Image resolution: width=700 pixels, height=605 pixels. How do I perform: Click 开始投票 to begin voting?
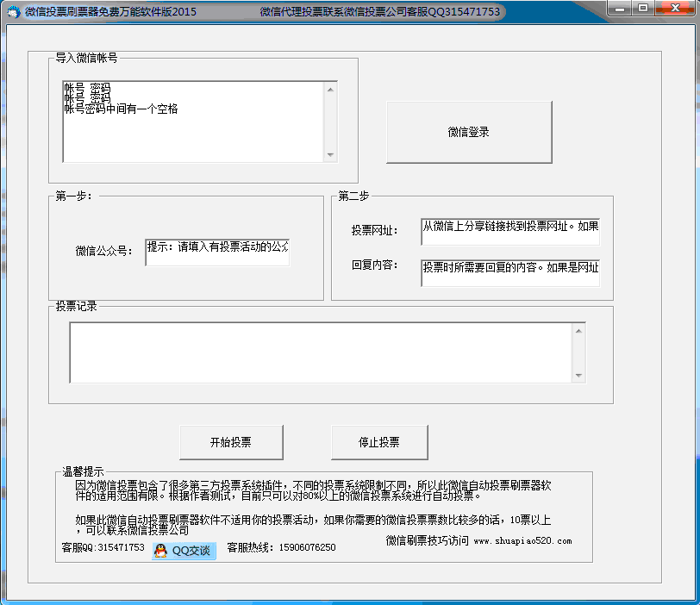[231, 442]
